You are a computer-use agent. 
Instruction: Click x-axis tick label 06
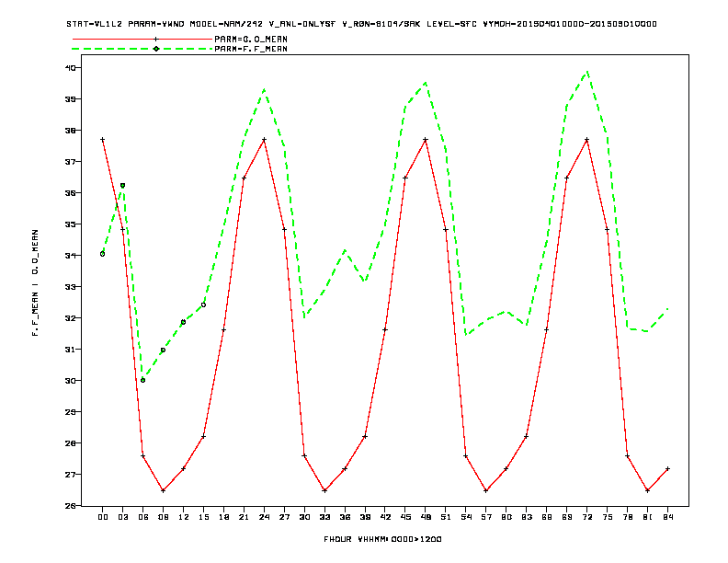point(143,517)
